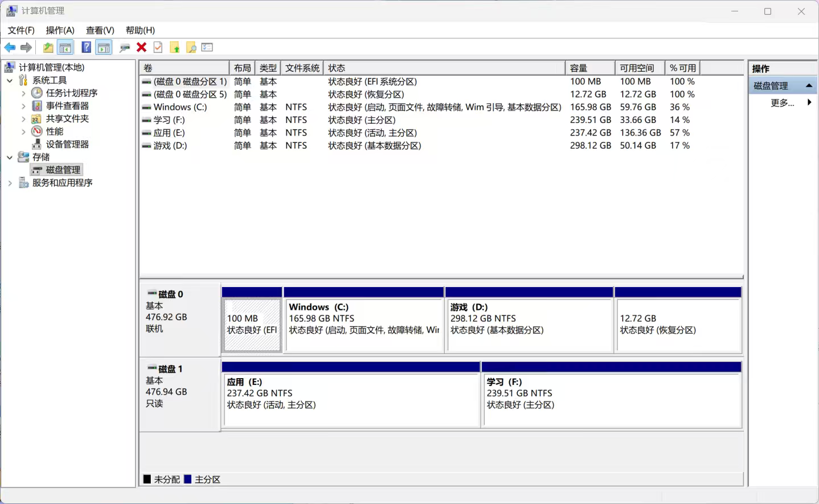819x504 pixels.
Task: Click the Shared Folders (共享文件夹) icon
Action: pos(37,118)
